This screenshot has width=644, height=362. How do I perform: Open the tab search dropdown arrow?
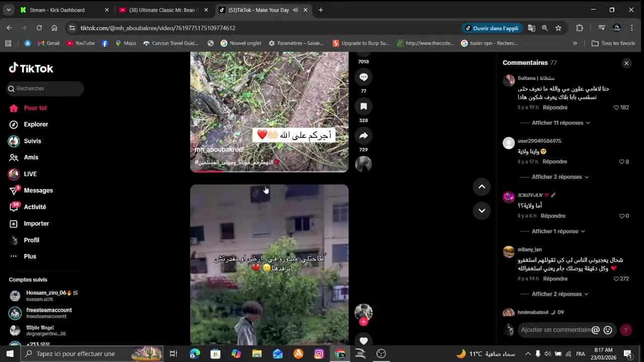pos(9,10)
